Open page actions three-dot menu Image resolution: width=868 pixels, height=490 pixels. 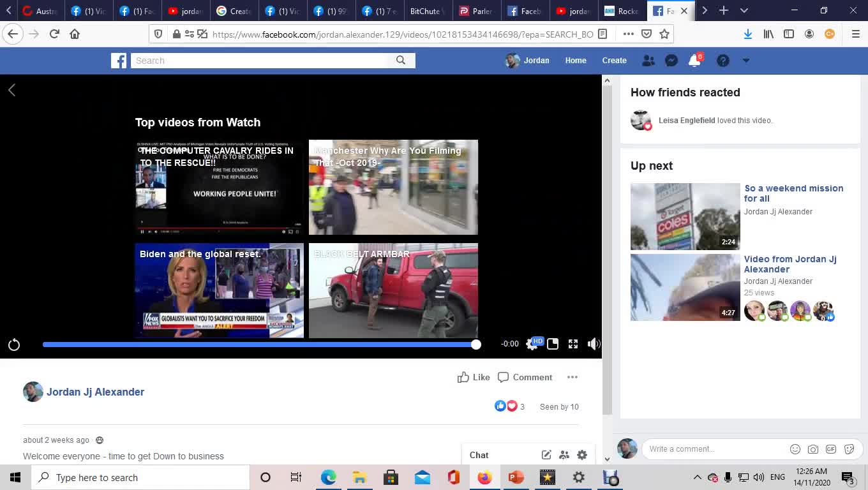coord(629,34)
